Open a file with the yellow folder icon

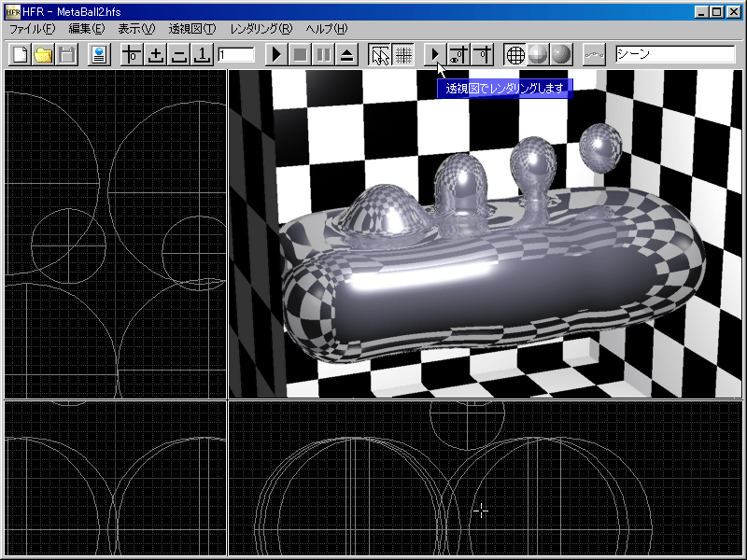tap(43, 54)
